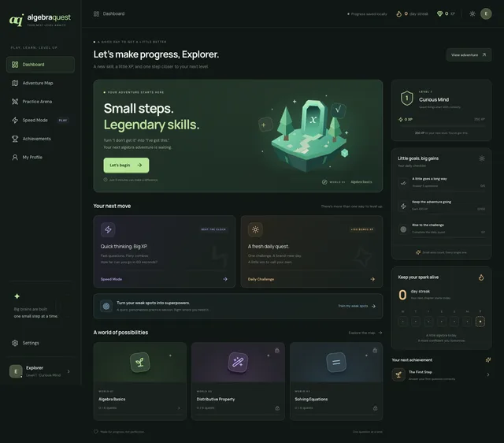Image resolution: width=504 pixels, height=443 pixels.
Task: Open Dashboard in the sidebar
Action: tap(40, 65)
